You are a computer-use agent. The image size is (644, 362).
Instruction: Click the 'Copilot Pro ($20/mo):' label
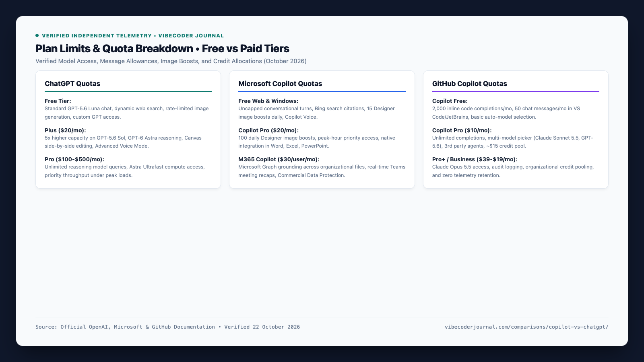[268, 130]
